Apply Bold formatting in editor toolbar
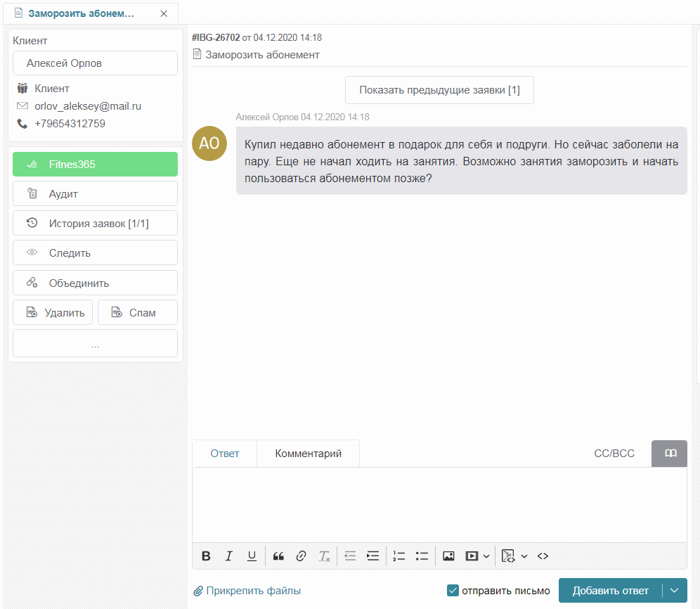This screenshot has height=609, width=700. coord(206,556)
